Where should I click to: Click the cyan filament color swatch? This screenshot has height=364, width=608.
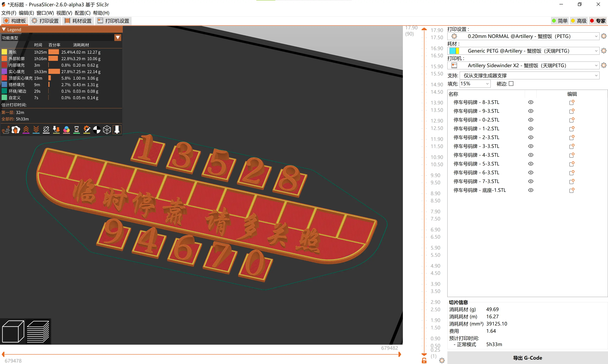point(452,51)
